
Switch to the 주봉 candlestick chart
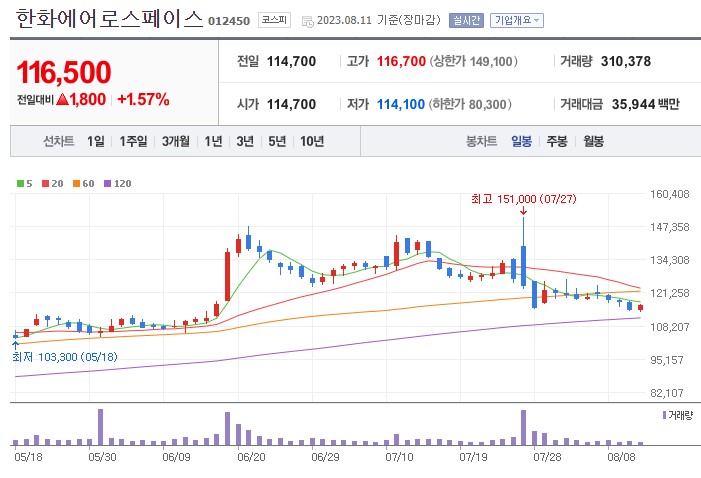tap(557, 141)
